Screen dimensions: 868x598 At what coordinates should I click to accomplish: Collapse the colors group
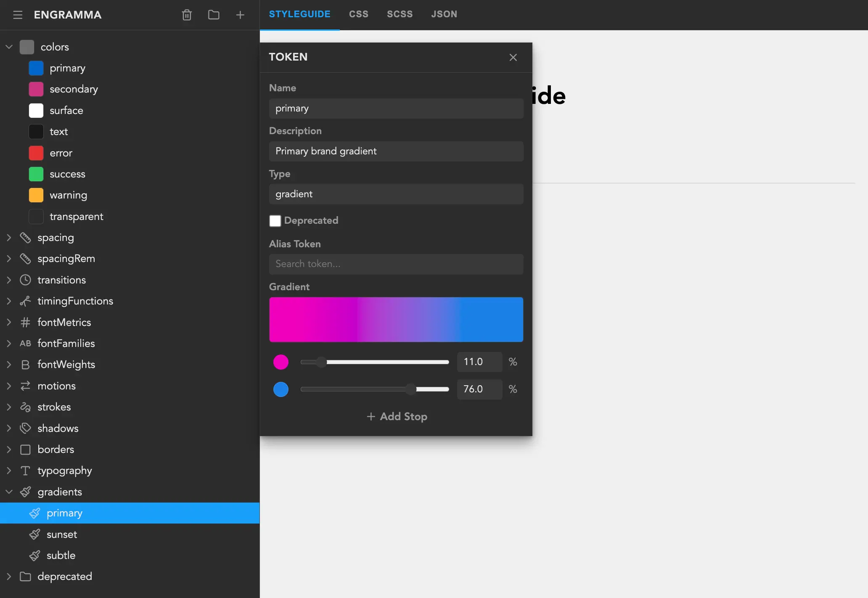(x=9, y=47)
